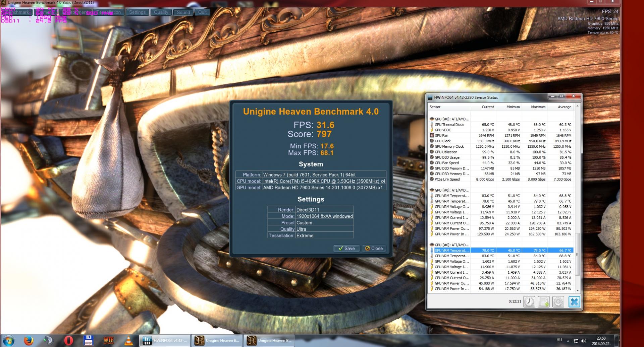Viewport: 644px width, 347px height.
Task: Select GPU VRM Voltage row showing 1.602 V
Action: (x=501, y=261)
